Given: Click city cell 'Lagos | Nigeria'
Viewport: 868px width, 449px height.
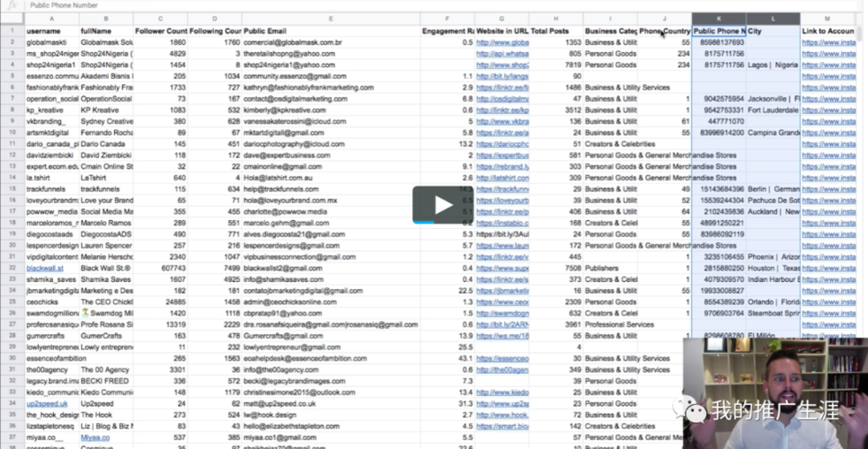Looking at the screenshot, I should (773, 65).
